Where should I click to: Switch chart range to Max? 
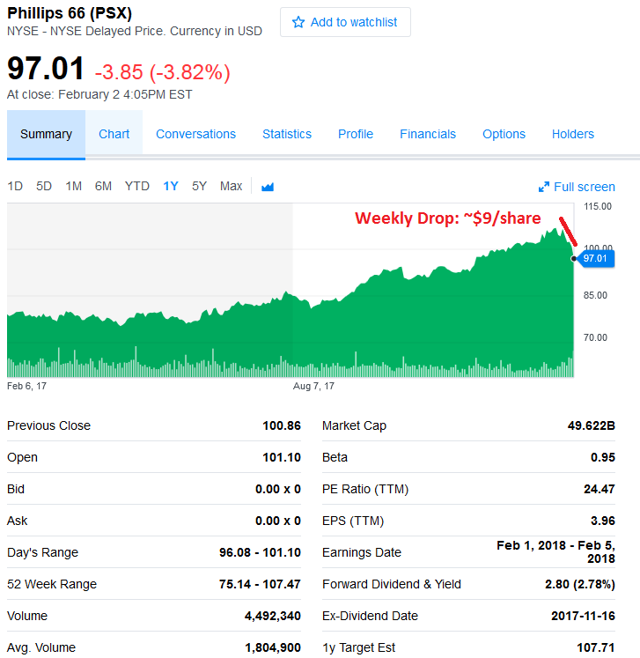231,186
